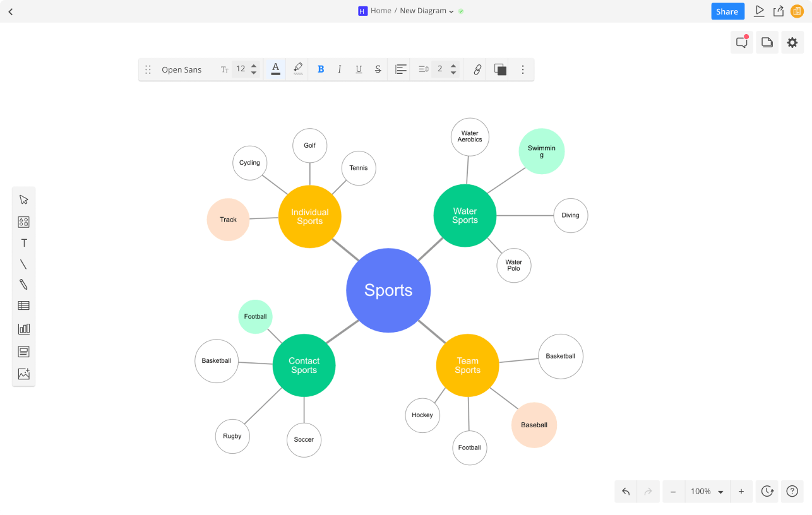Image resolution: width=812 pixels, height=515 pixels.
Task: Open the zoom level dropdown showing 100%
Action: pos(707,491)
